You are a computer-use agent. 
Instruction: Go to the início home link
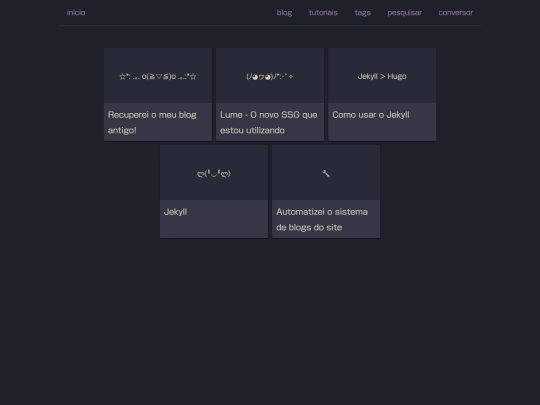pos(76,13)
